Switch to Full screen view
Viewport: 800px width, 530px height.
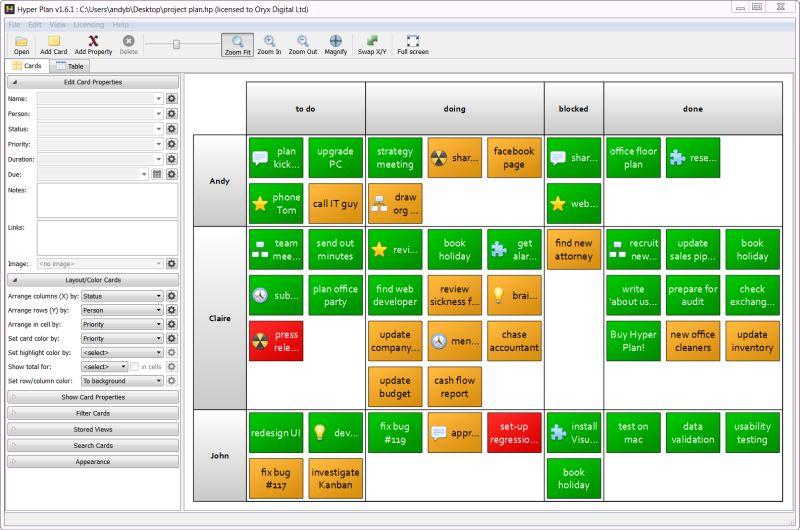tap(413, 45)
